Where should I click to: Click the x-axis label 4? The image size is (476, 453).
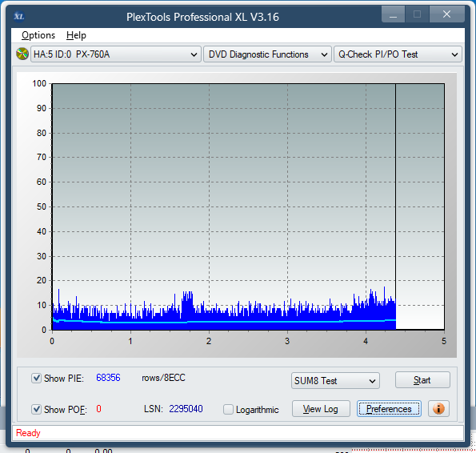coord(366,341)
